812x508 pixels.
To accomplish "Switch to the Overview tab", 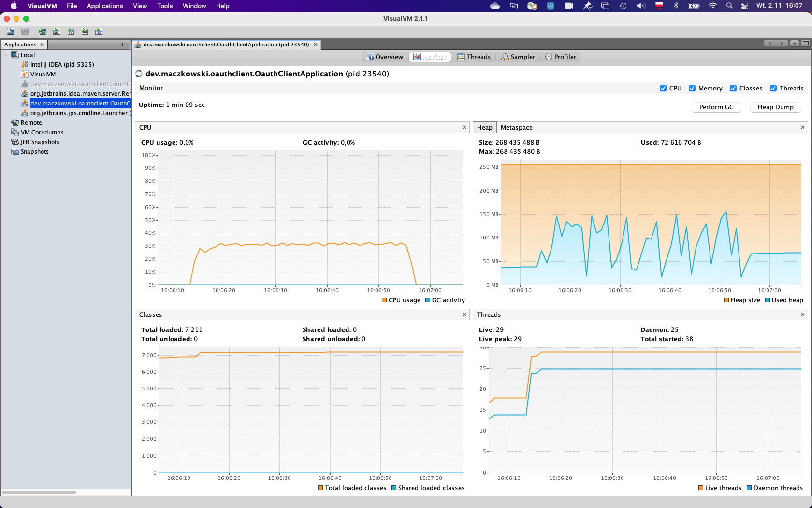I will (x=385, y=57).
